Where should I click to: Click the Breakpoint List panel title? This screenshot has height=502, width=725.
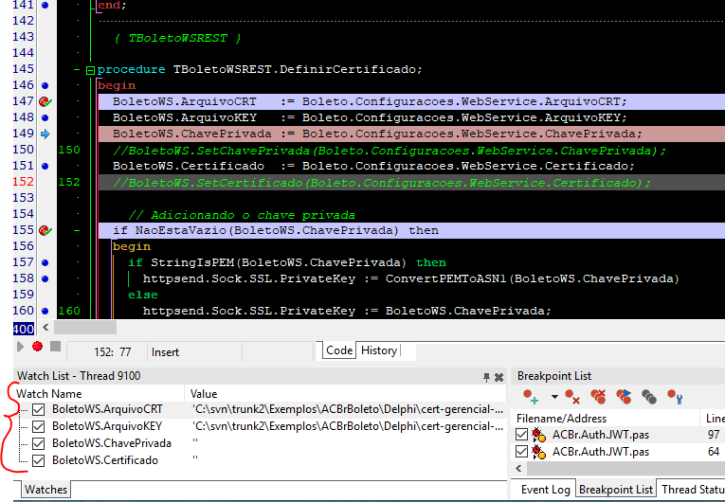(554, 376)
